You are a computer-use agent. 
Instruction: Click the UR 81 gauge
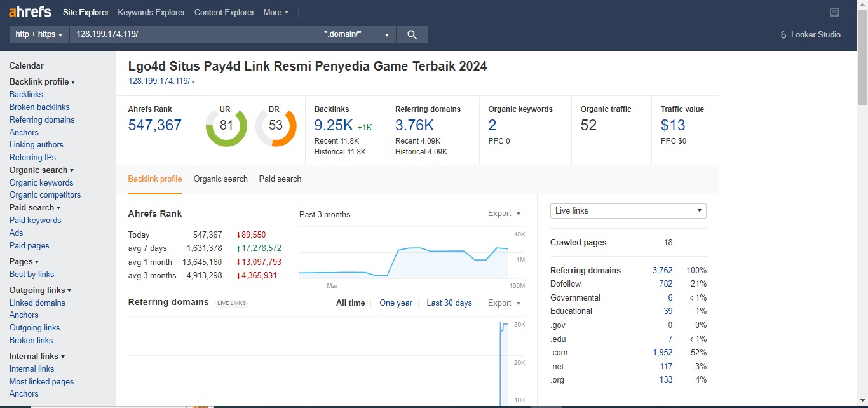[226, 126]
